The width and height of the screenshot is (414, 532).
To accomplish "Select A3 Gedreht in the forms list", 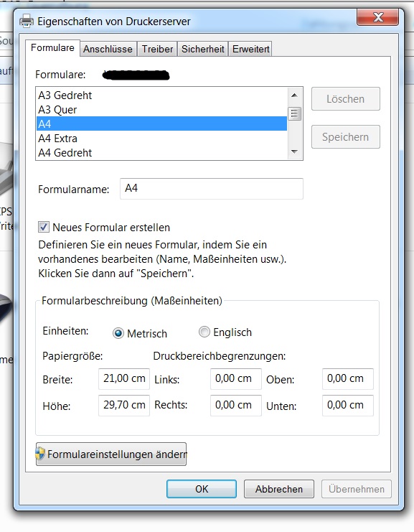I will click(x=161, y=95).
